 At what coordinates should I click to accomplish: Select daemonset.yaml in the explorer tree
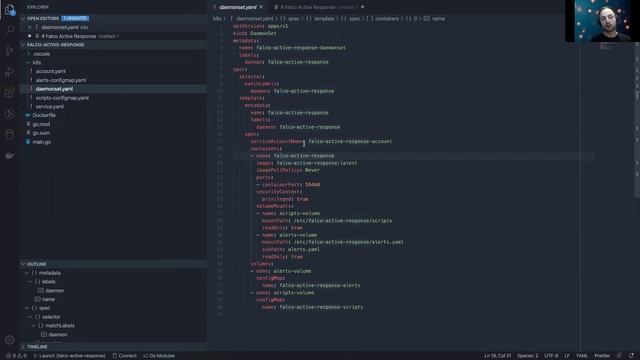[54, 89]
